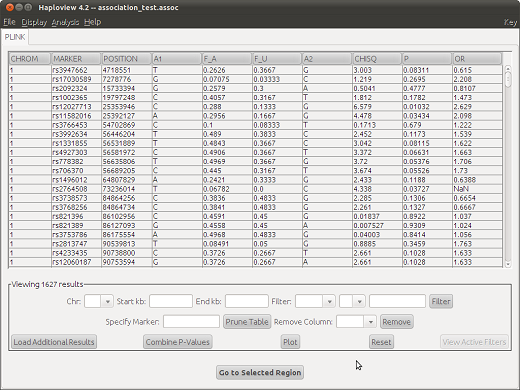
Task: Click F_A value 0.08491 cell
Action: tap(227, 244)
